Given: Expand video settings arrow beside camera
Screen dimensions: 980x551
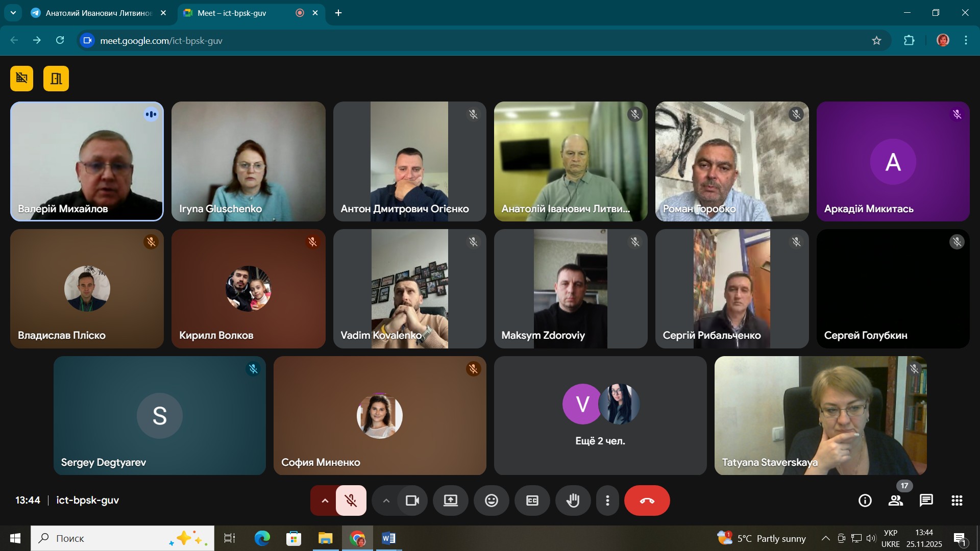Looking at the screenshot, I should point(386,500).
